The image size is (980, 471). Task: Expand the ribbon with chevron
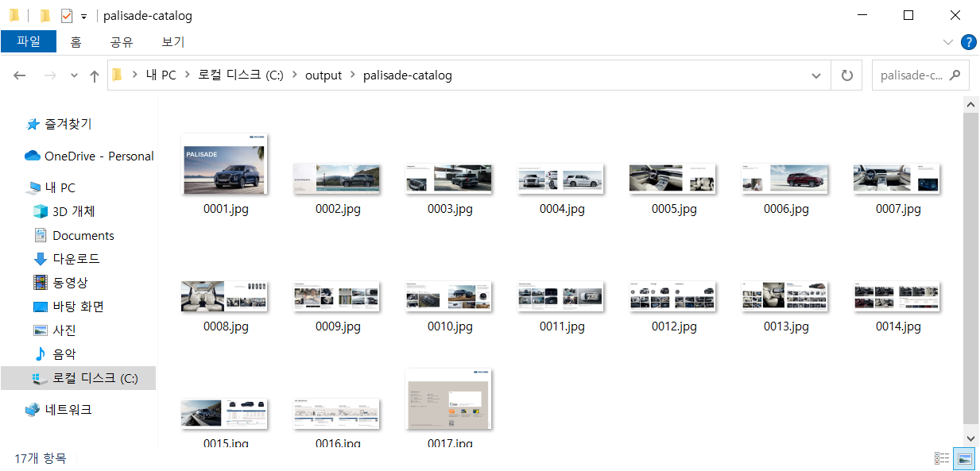tap(947, 42)
